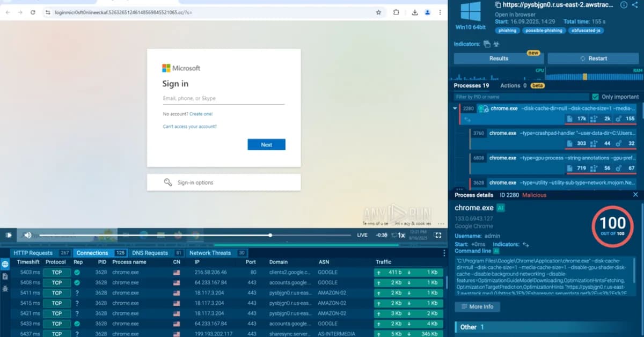This screenshot has height=337, width=644.
Task: Toggle the video mute speaker icon
Action: point(28,235)
